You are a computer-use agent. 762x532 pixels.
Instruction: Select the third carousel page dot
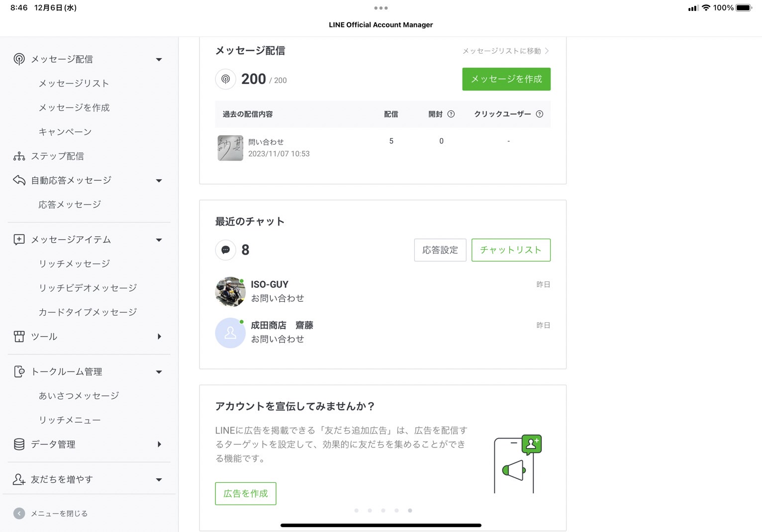coord(383,511)
